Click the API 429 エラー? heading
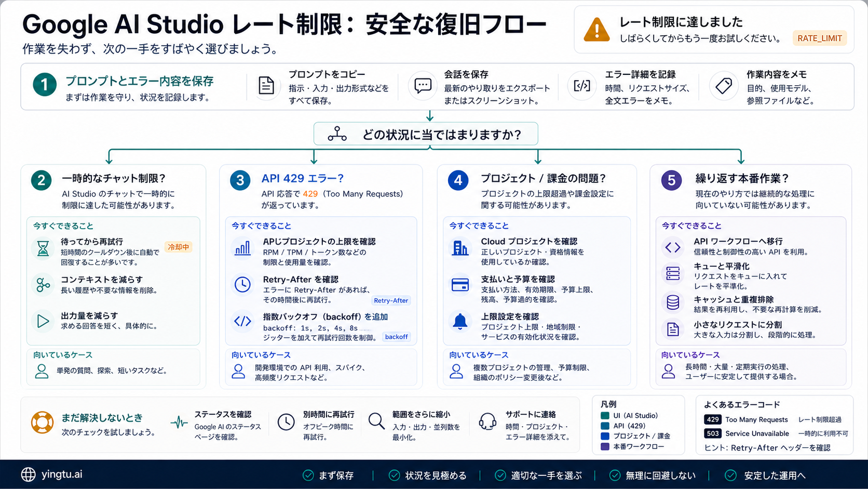868x489 pixels. click(x=303, y=178)
